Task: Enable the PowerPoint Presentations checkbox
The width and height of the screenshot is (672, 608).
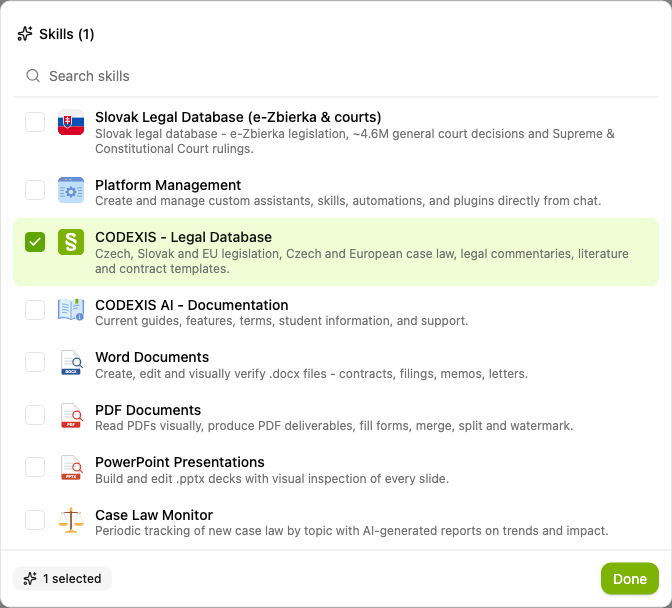Action: click(35, 467)
